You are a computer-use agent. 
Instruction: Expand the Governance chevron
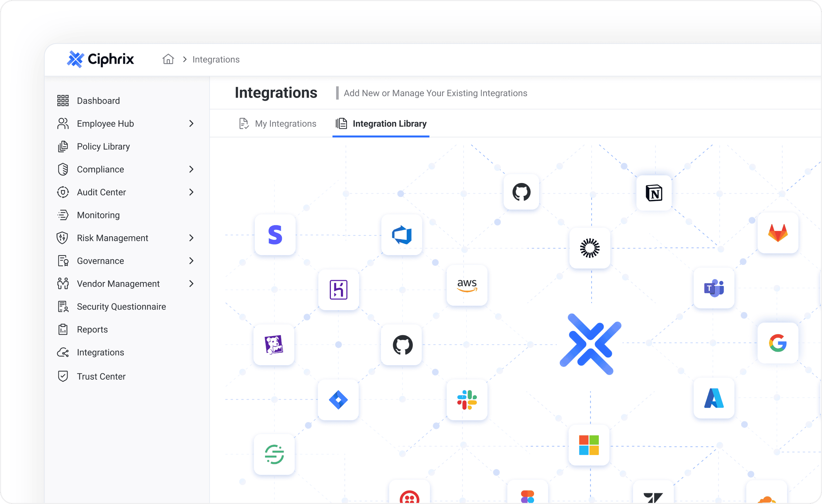(191, 261)
